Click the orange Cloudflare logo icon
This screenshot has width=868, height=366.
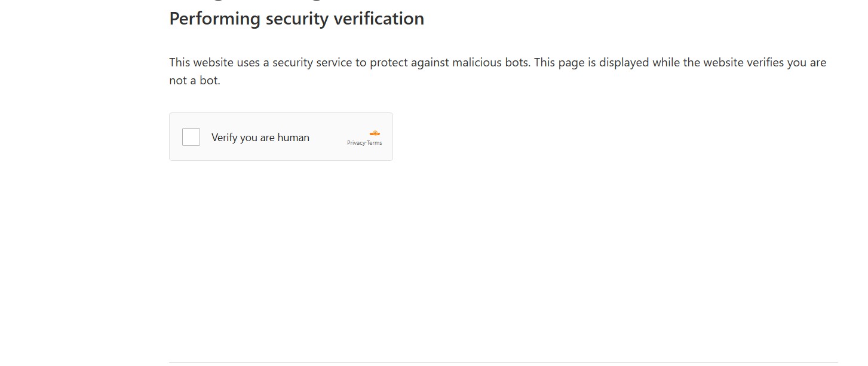pyautogui.click(x=375, y=133)
